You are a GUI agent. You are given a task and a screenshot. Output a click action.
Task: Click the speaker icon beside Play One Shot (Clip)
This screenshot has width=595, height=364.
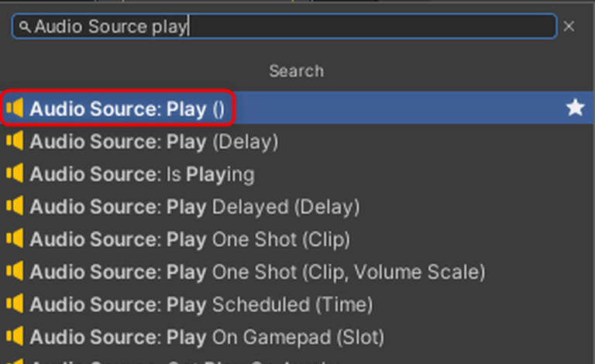point(15,239)
